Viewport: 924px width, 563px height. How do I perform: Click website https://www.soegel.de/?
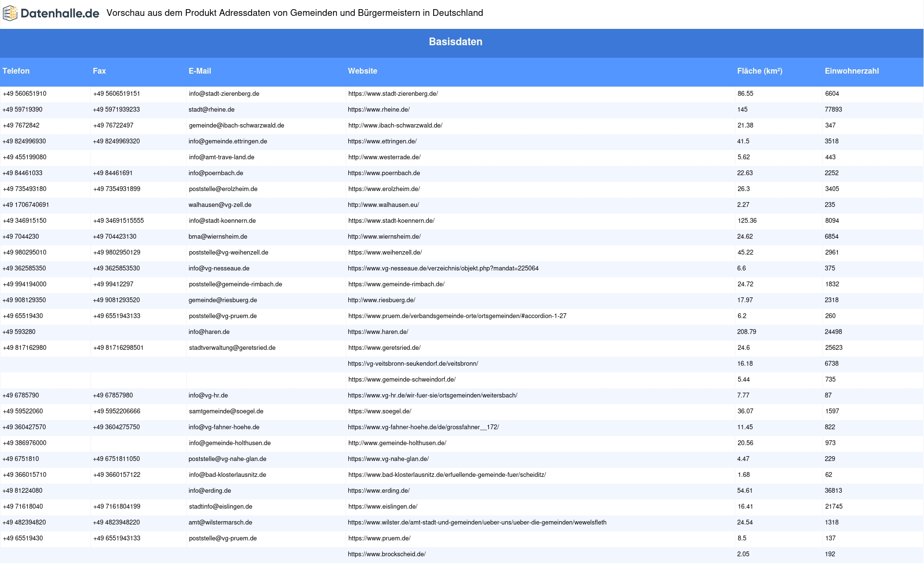tap(380, 411)
